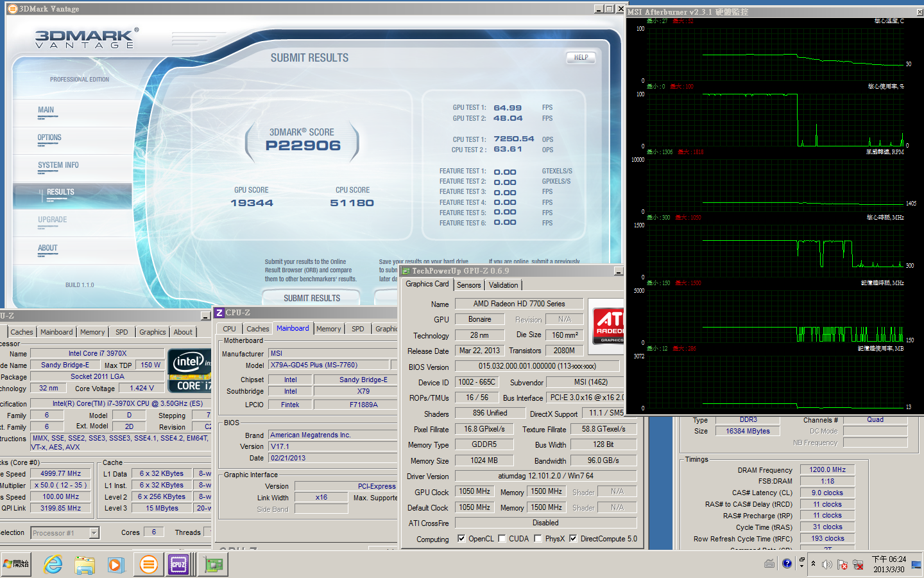Open Caches tab in middle CPU-Z window
The image size is (924, 578).
258,329
